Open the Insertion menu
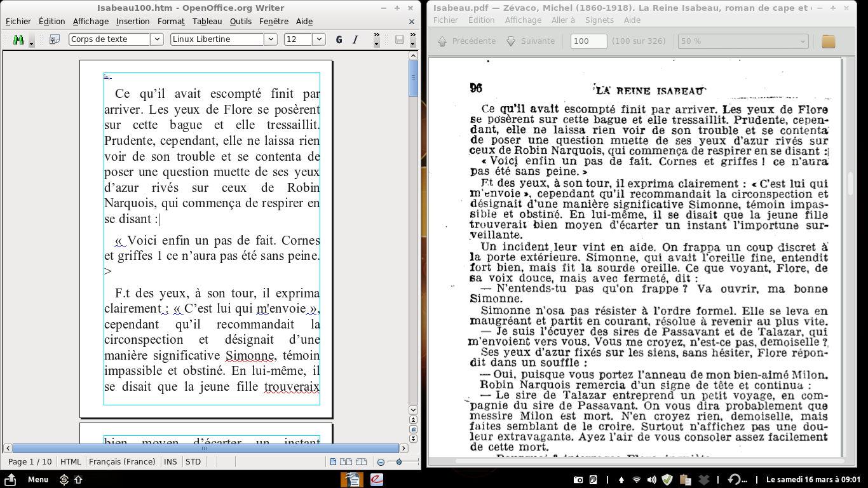Viewport: 868px width, 488px height. (x=133, y=21)
